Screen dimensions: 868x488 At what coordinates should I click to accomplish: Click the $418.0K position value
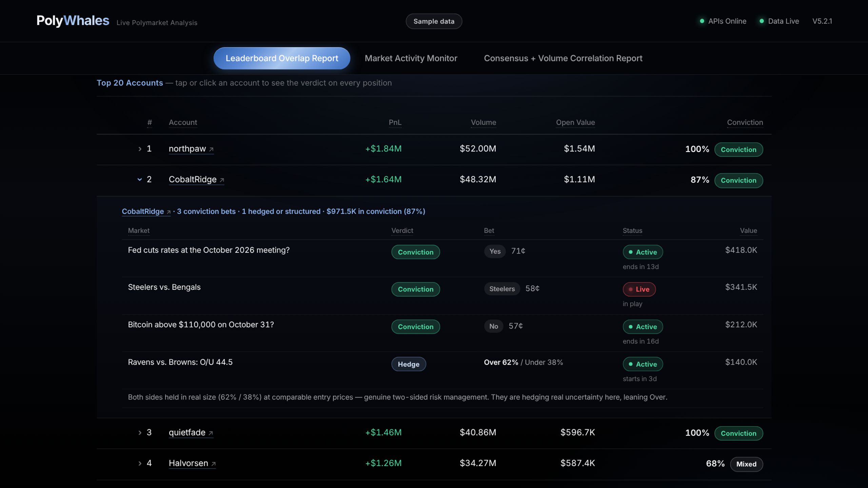[741, 250]
